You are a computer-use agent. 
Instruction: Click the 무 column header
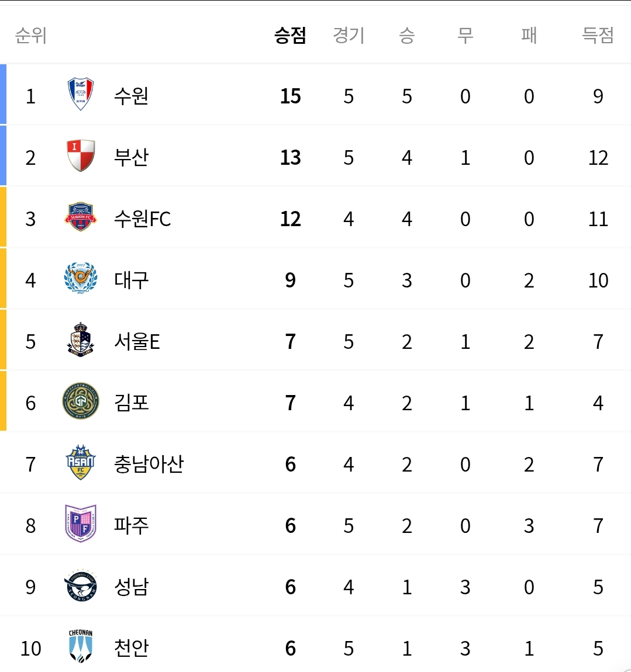(x=465, y=36)
